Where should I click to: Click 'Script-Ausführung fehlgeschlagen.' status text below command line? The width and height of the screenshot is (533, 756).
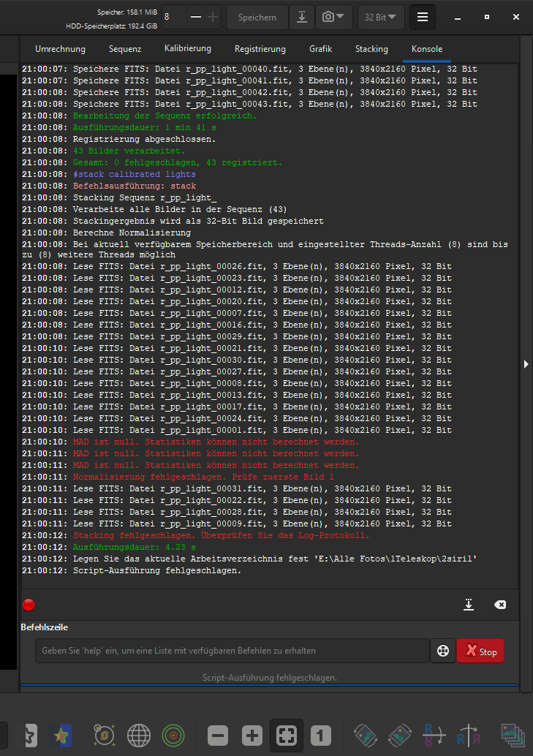coord(270,678)
